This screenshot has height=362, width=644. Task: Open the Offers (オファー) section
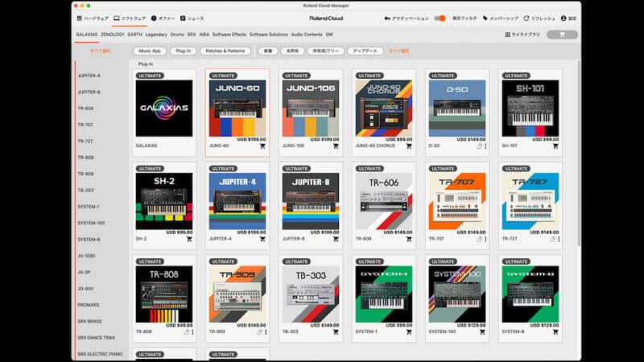(163, 19)
